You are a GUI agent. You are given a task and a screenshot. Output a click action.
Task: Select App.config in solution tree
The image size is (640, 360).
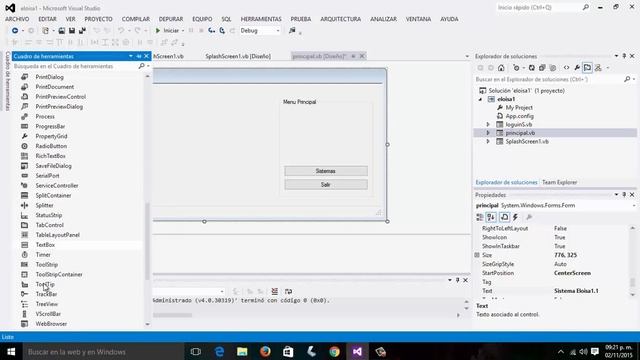[x=520, y=116]
